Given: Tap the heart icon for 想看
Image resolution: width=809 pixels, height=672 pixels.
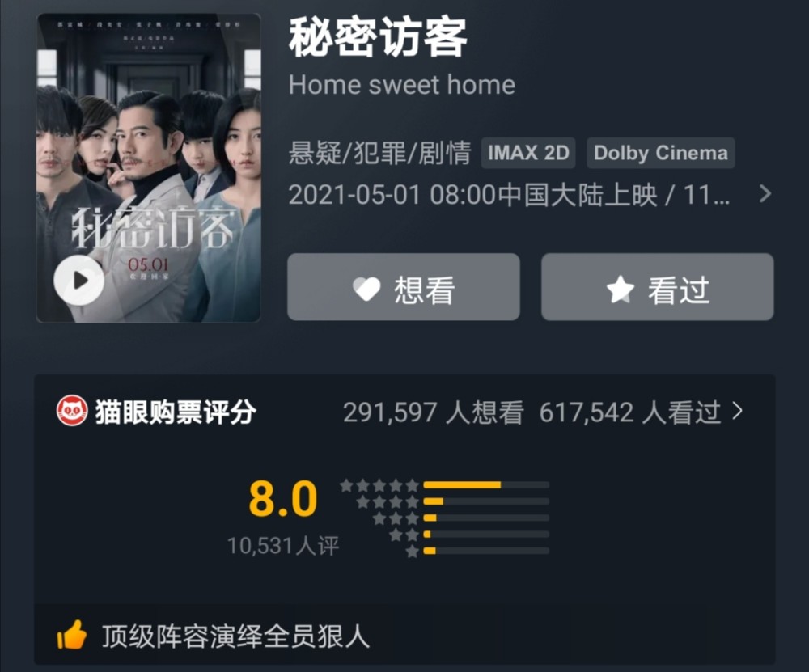Looking at the screenshot, I should 366,289.
